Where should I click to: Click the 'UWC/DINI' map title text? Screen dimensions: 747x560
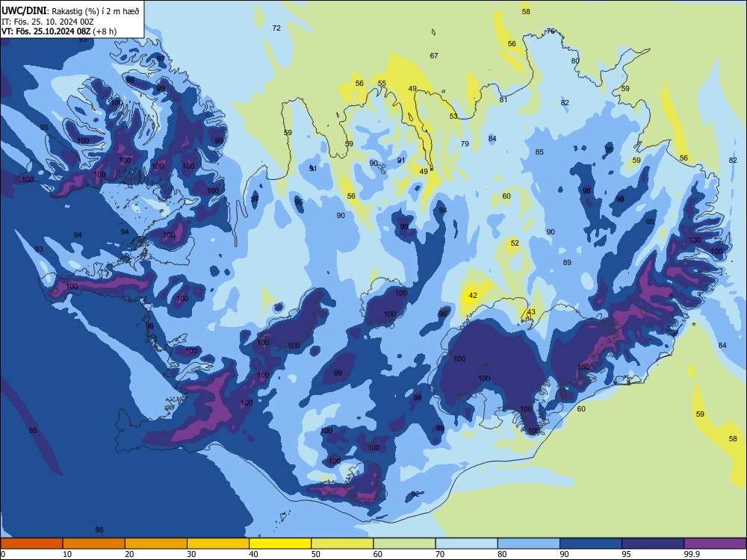tap(24, 11)
